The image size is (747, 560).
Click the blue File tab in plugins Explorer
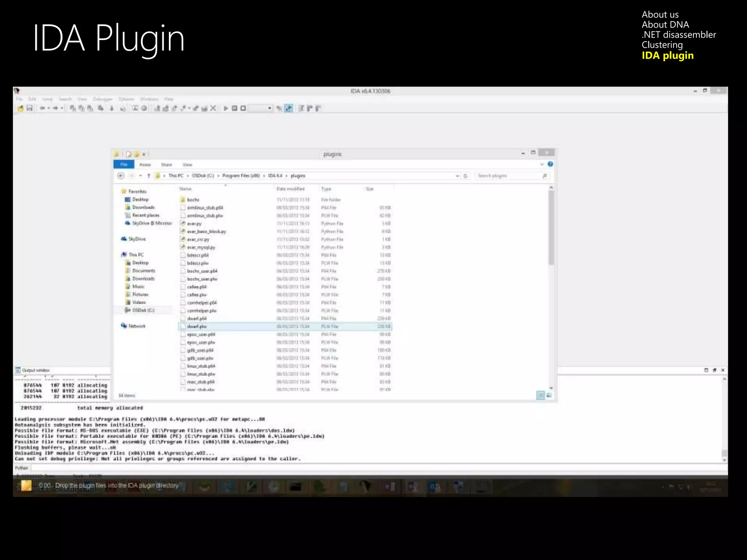124,164
